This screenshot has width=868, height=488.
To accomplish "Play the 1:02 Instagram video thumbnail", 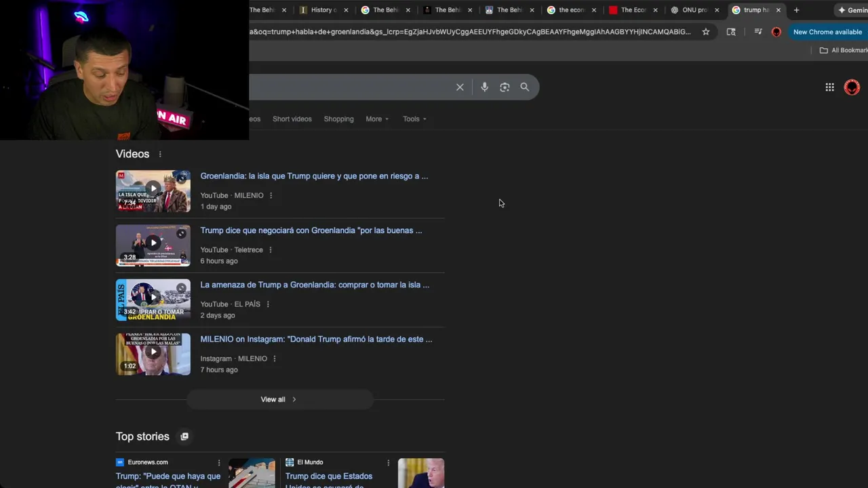I will 153,354.
